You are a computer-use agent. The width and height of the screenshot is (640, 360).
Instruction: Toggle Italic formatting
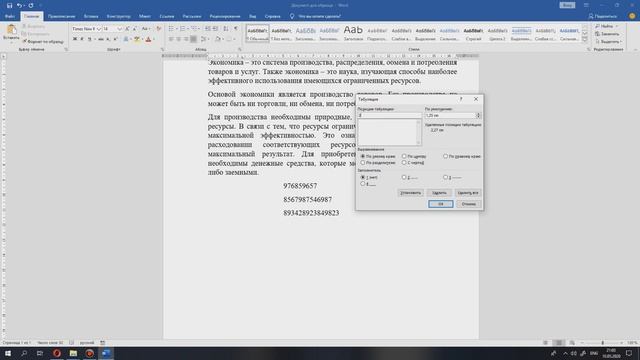click(82, 39)
